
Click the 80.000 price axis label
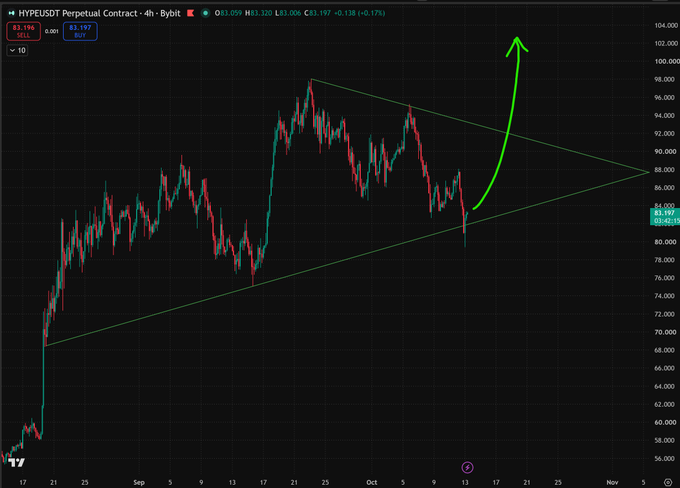point(664,242)
